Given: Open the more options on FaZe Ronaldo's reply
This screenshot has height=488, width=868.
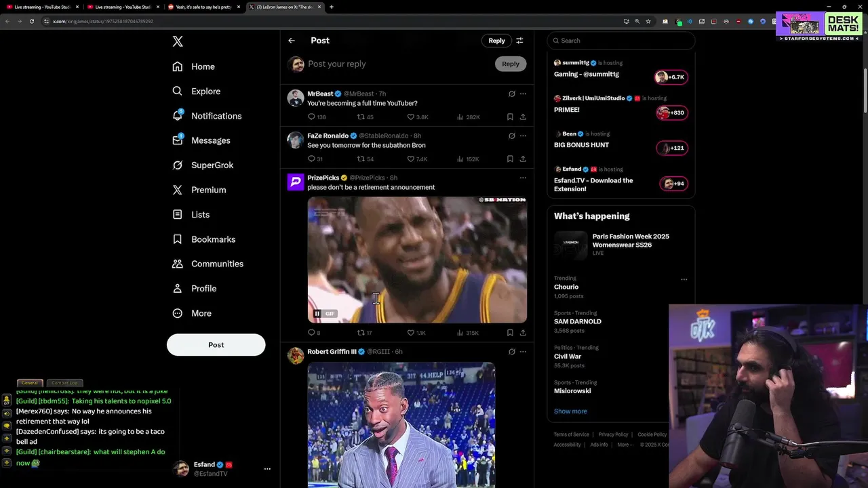Looking at the screenshot, I should [x=523, y=136].
